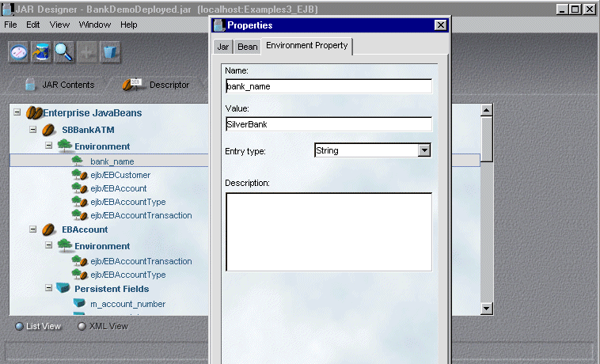Click the greyed plus add toolbar icon
This screenshot has width=600, height=364.
87,52
